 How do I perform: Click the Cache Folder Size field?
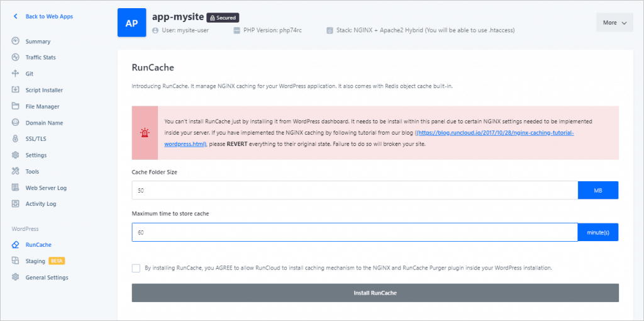(x=354, y=190)
